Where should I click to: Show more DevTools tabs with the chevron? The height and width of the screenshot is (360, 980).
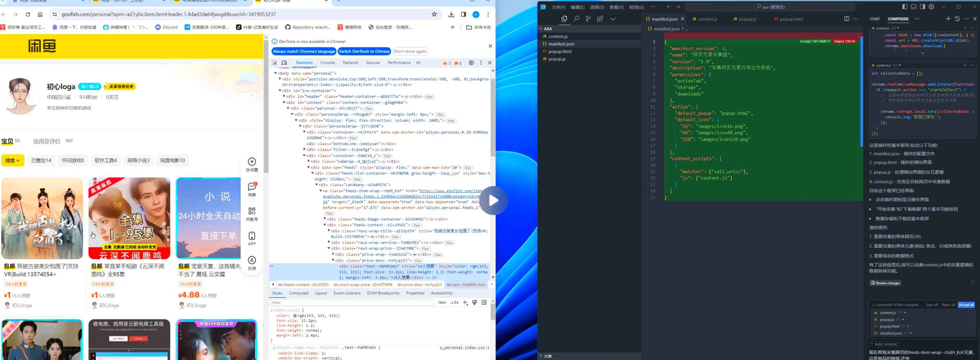pyautogui.click(x=418, y=62)
